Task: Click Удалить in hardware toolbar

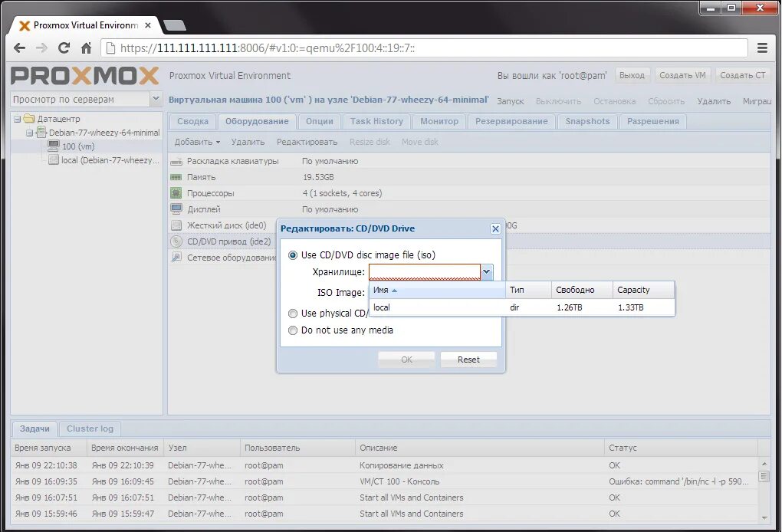Action: tap(248, 142)
